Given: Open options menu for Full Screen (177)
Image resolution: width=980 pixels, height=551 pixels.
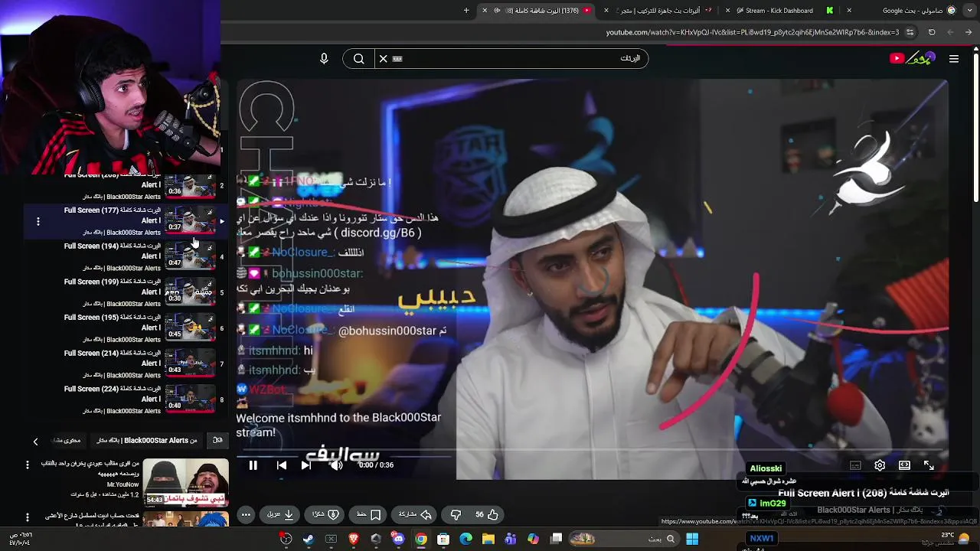Looking at the screenshot, I should tap(38, 221).
